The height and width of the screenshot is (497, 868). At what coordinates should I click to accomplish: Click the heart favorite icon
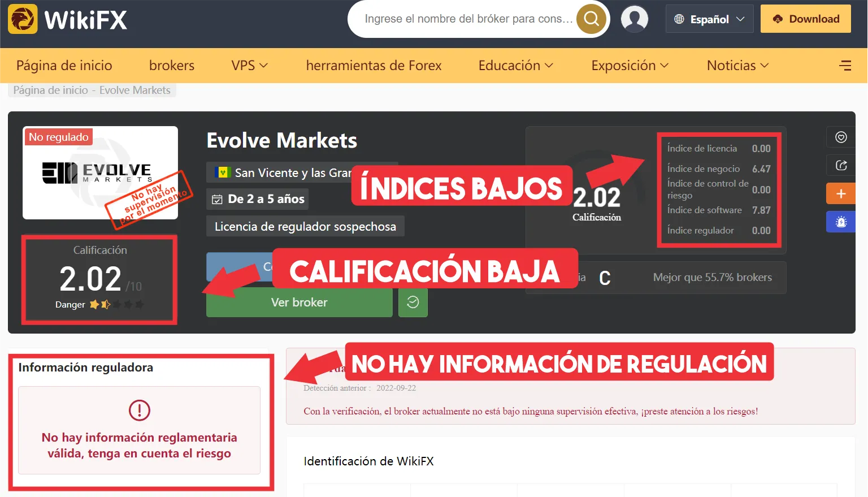coord(841,137)
